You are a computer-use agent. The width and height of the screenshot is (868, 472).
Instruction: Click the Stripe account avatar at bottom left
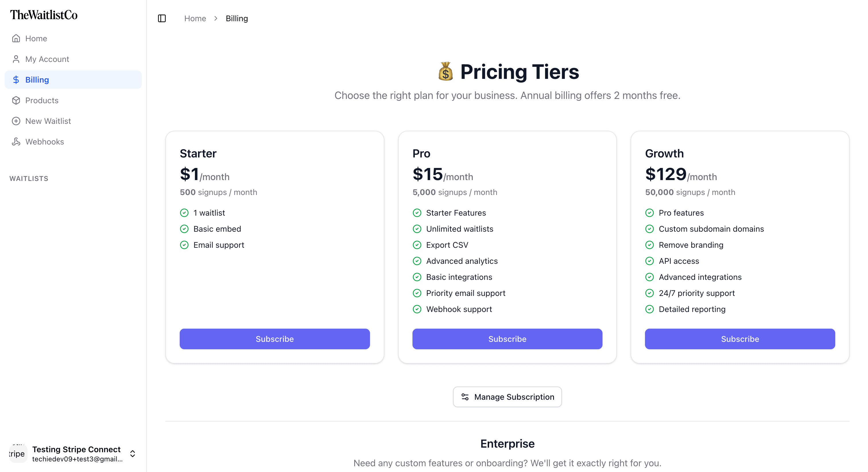(x=18, y=453)
